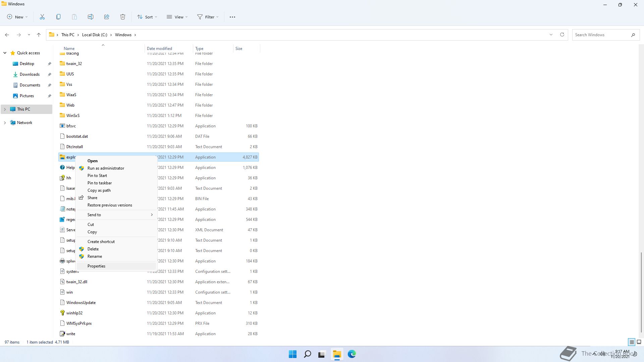Open Downloads in Quick access
Viewport: 644px width, 362px height.
(x=30, y=74)
